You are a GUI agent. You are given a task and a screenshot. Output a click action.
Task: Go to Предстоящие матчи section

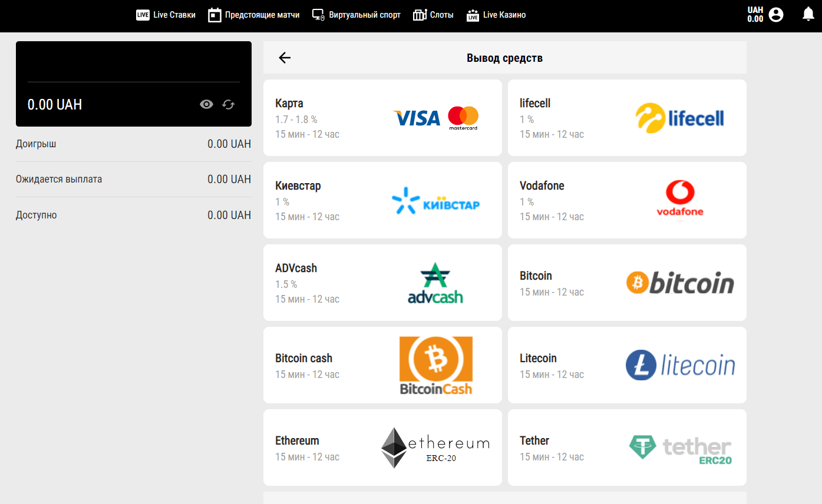(x=254, y=15)
